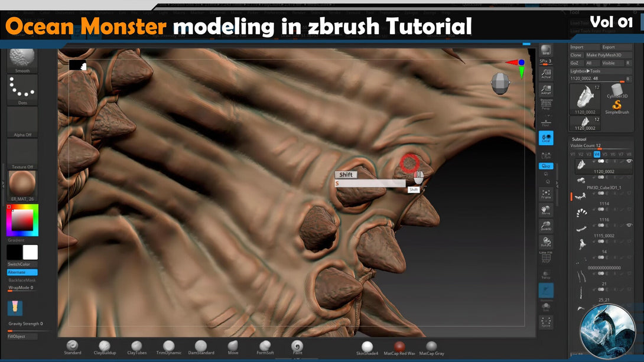This screenshot has height=362, width=644.
Task: Click the Frame view icon
Action: (x=546, y=194)
